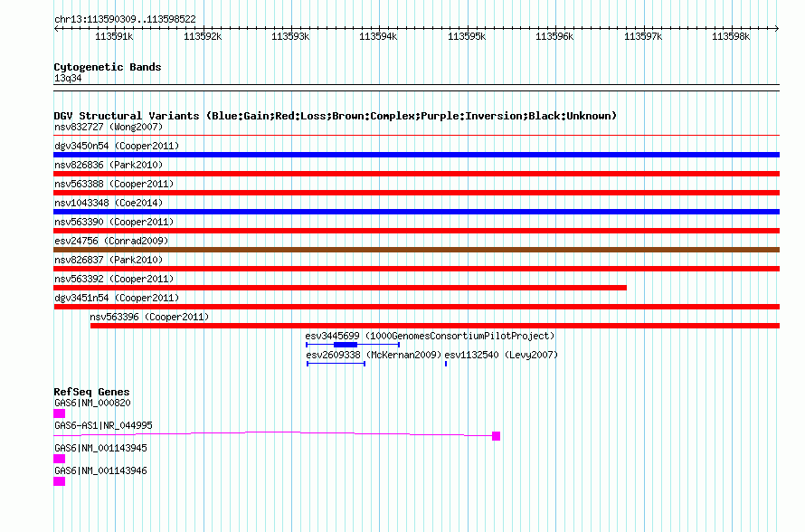Viewport: 805px width, 532px height.
Task: Click the Cytogenetic Bands track title
Action: pyautogui.click(x=108, y=67)
